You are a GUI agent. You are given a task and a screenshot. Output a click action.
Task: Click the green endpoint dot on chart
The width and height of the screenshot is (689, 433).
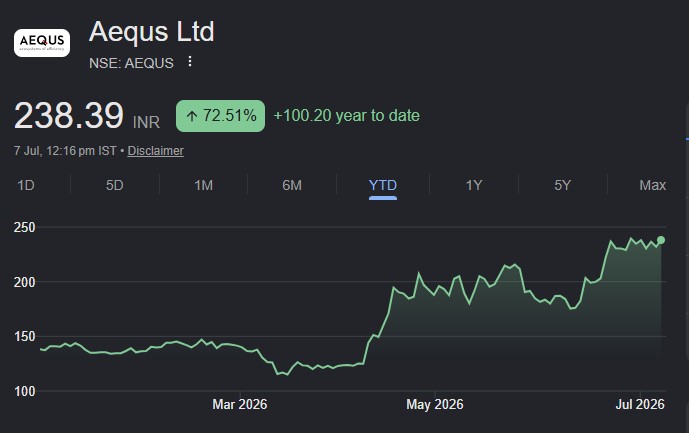661,240
